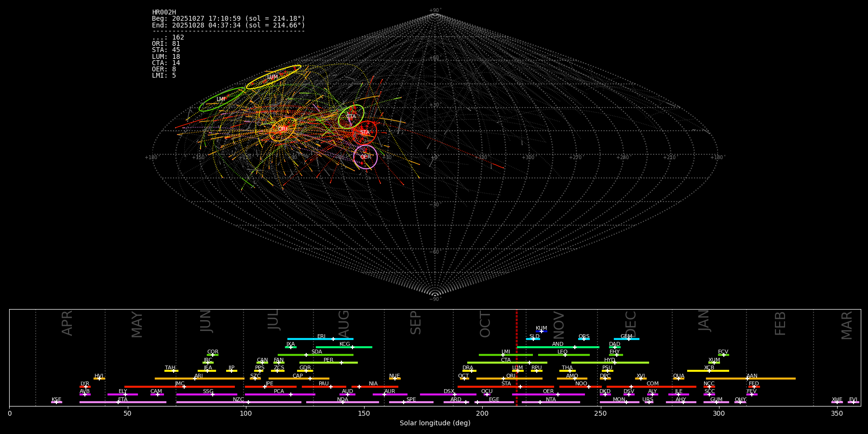Click the −90° label below the sky map
Screen dimensions: 868x434
point(435,299)
